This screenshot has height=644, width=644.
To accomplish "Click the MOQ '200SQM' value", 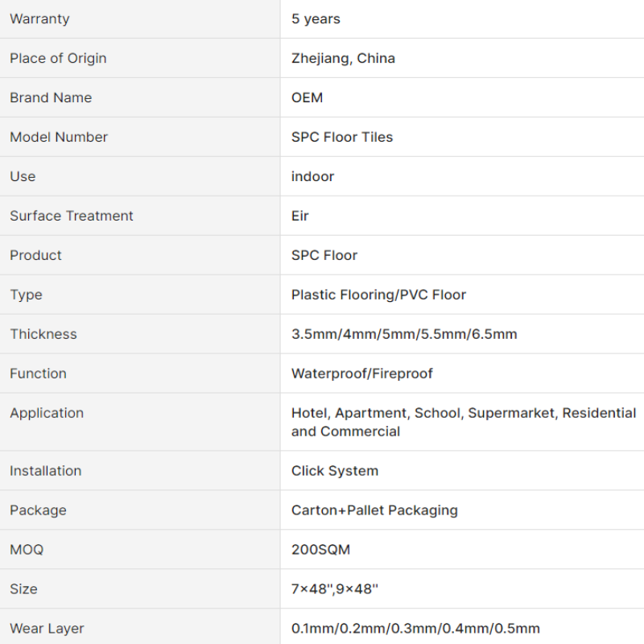I will tap(320, 550).
